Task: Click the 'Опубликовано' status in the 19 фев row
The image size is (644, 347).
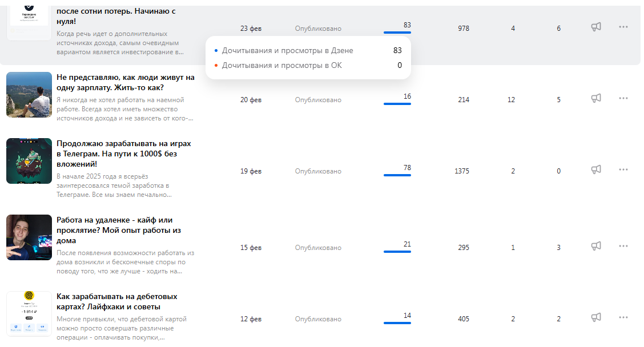Action: (318, 172)
